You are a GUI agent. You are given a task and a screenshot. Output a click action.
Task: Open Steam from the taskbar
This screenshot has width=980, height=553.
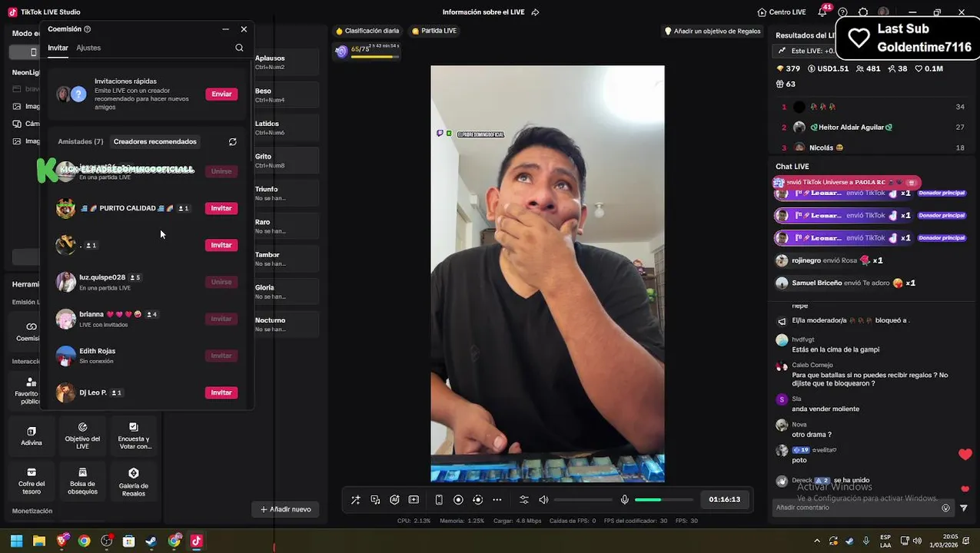tap(151, 541)
